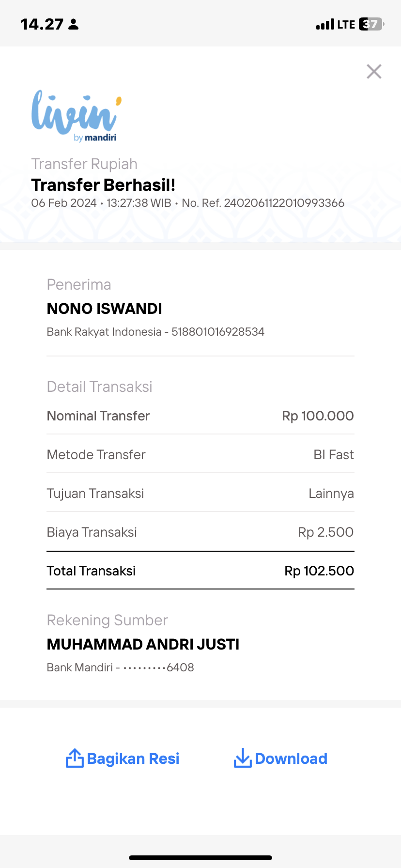Screen dimensions: 401x868
Task: Tap the person icon next to the clock
Action: [x=74, y=24]
